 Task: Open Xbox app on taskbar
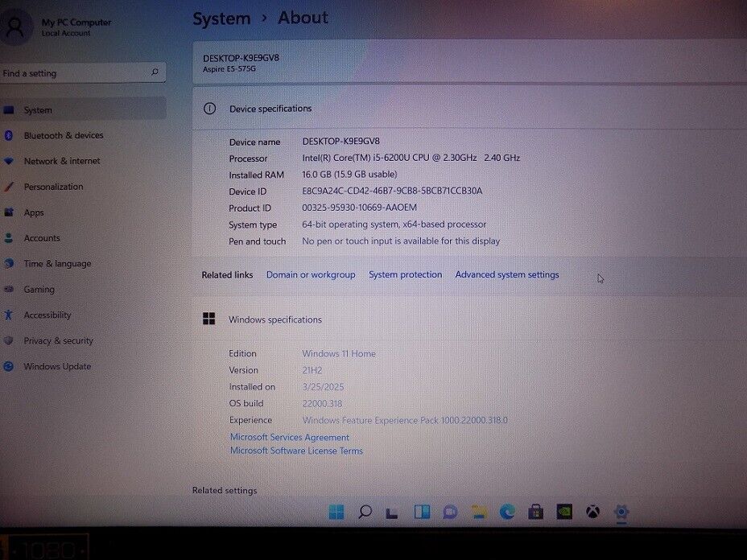pos(592,512)
